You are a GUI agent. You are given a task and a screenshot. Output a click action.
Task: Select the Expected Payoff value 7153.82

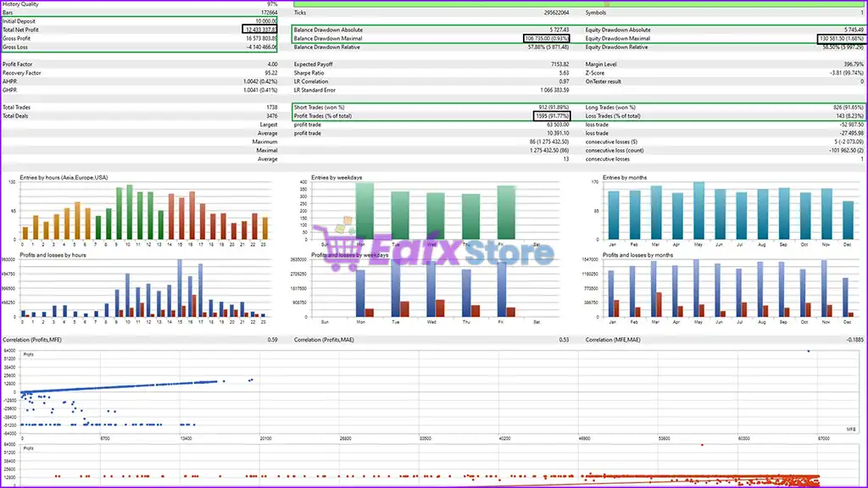click(x=559, y=64)
